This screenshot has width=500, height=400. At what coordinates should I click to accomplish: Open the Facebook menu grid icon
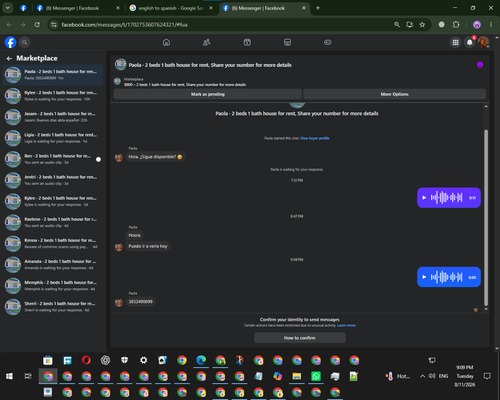[x=455, y=42]
